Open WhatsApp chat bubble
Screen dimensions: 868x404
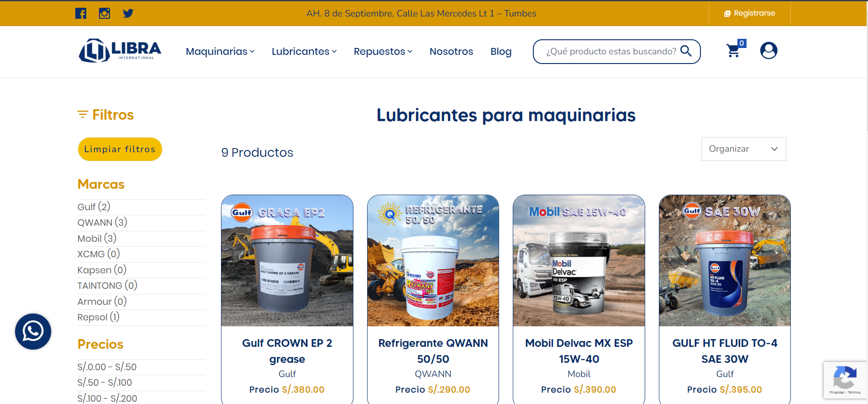(33, 331)
